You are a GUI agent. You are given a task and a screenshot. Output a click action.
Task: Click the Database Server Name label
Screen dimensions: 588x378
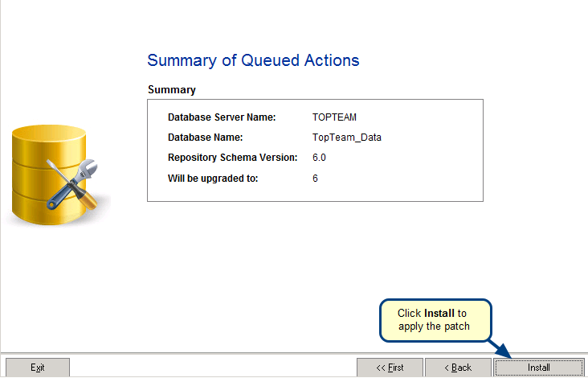pyautogui.click(x=222, y=117)
